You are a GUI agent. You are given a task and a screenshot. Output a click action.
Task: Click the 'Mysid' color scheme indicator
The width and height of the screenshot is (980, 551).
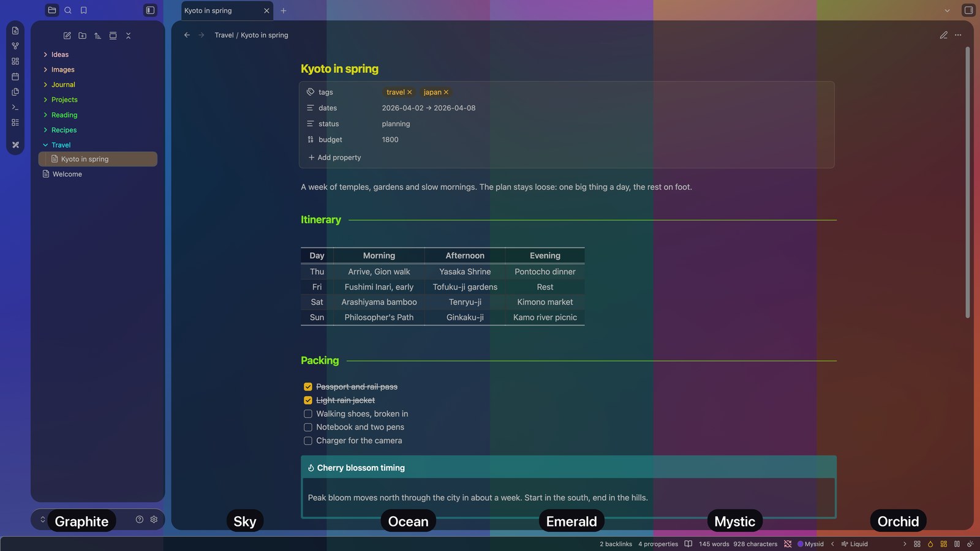(x=810, y=544)
